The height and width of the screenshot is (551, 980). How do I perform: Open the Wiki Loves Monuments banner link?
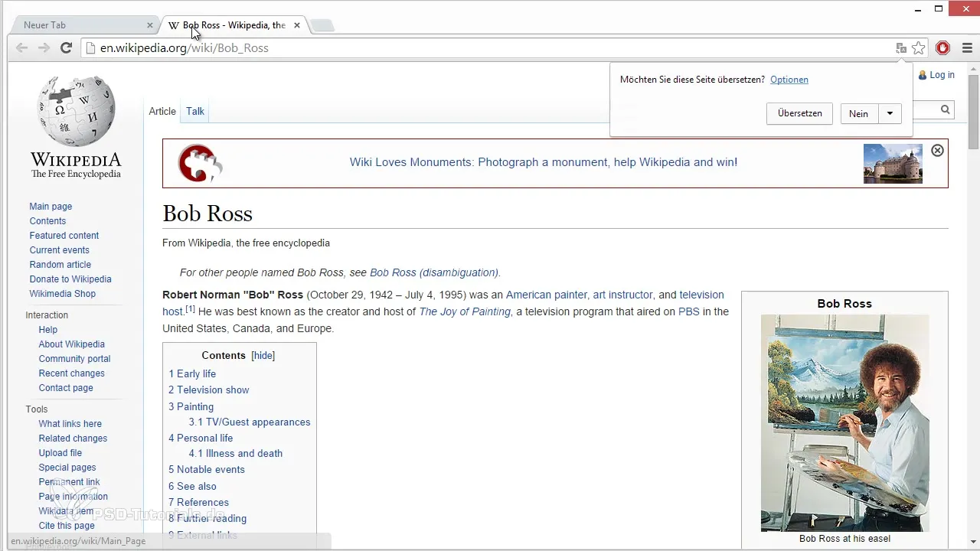tap(544, 162)
